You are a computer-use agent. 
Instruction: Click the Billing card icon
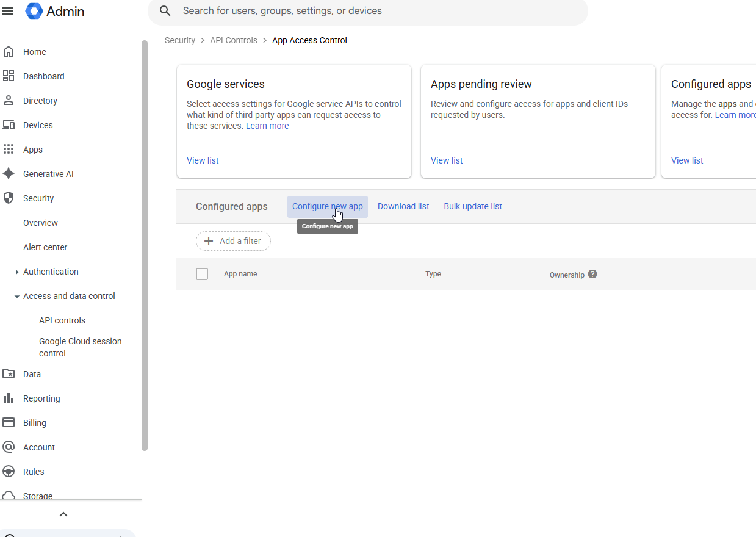[x=9, y=423]
